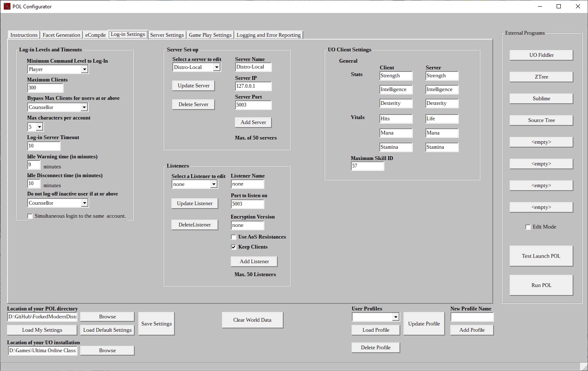Open Select a Listener dropdown

214,184
